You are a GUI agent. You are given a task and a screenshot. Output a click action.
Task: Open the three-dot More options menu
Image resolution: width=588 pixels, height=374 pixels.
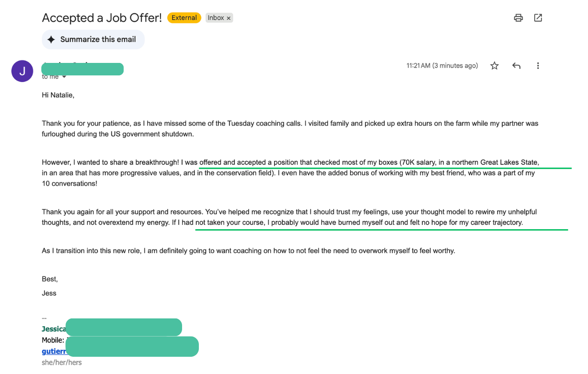(x=538, y=65)
